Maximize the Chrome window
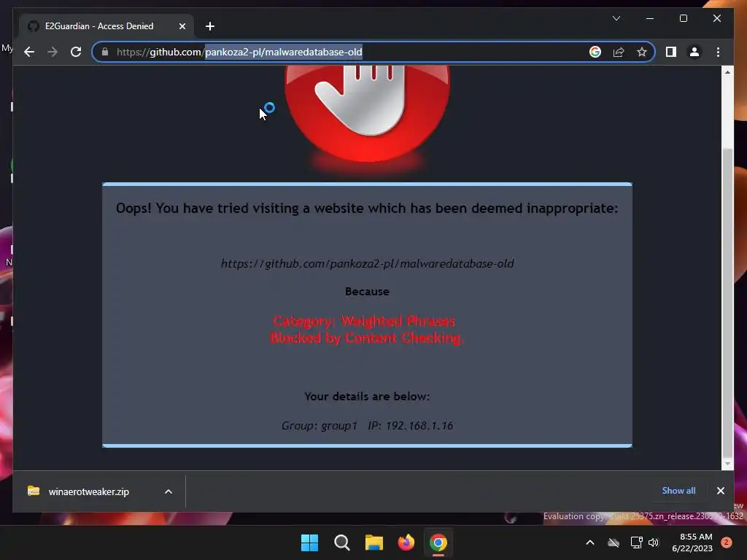 [683, 18]
